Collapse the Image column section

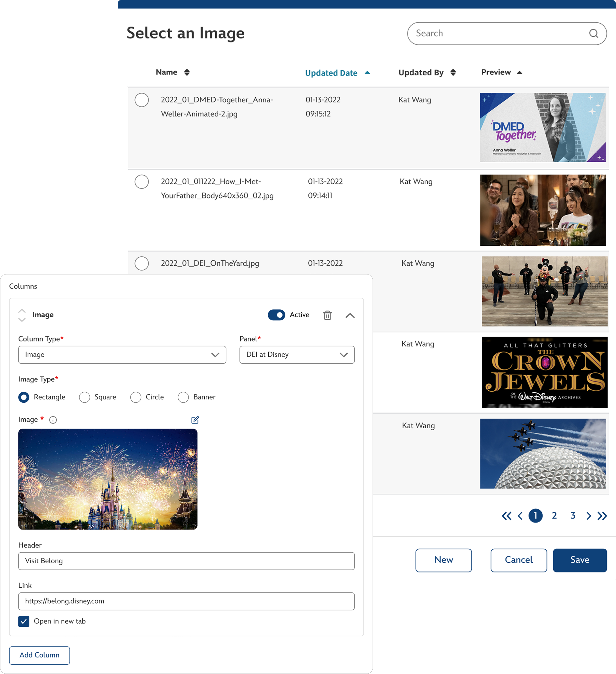coord(350,315)
